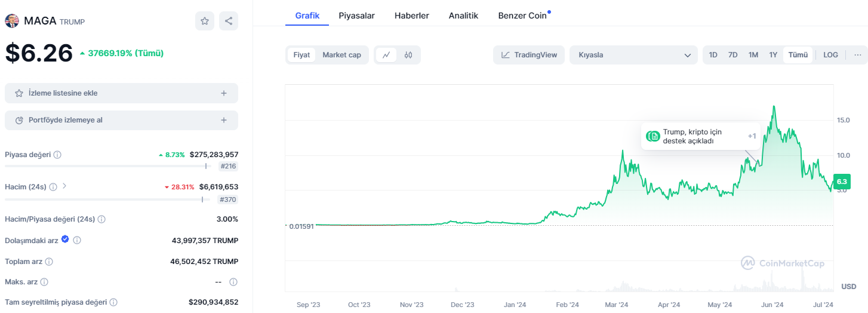This screenshot has width=868, height=313.
Task: Switch chart to Fiyat view
Action: click(301, 55)
